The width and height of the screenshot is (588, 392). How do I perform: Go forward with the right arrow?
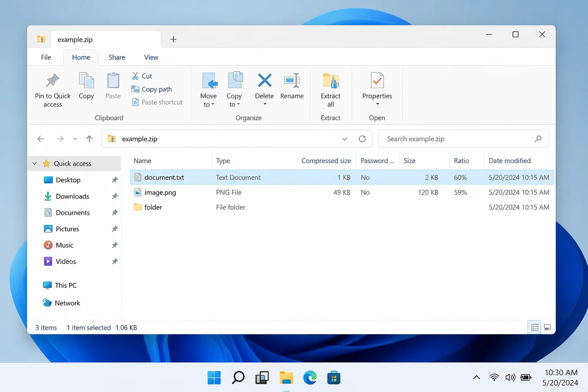pyautogui.click(x=60, y=139)
